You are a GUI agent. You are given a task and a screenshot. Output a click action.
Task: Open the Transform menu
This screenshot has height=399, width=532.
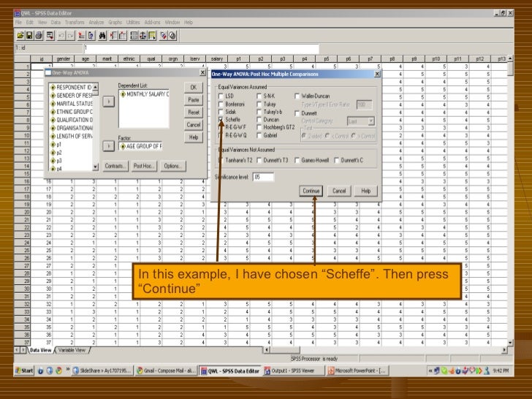click(75, 23)
